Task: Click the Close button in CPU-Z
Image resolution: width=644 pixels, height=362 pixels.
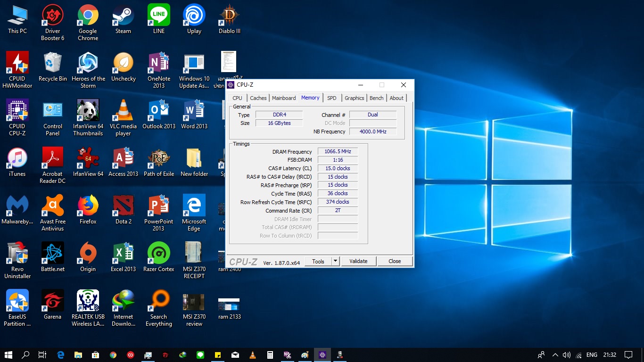Action: 395,261
